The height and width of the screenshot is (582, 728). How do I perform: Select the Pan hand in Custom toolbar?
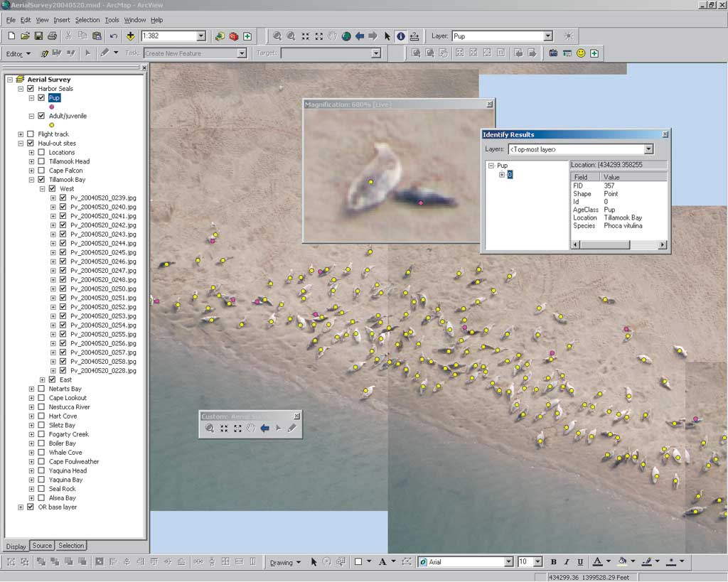coord(251,428)
